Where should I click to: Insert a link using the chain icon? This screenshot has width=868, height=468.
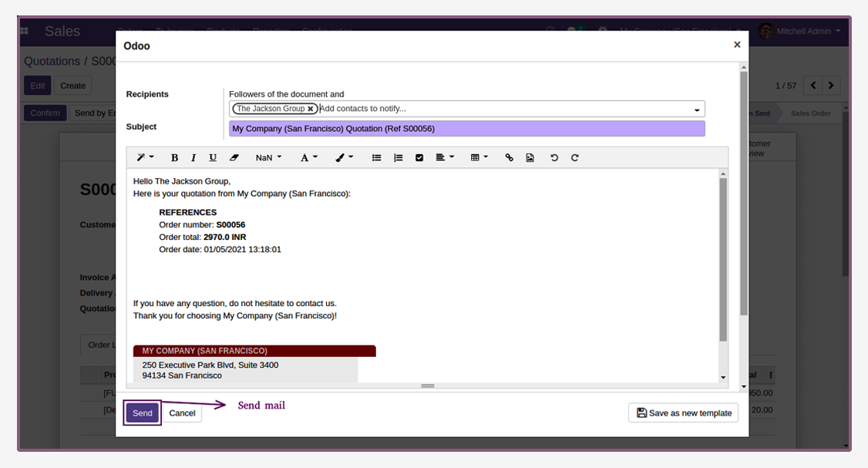point(509,158)
